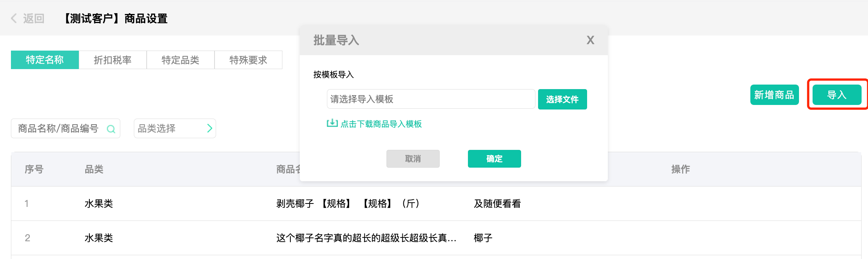868x259 pixels.
Task: Click the 新增商品 button
Action: 774,95
